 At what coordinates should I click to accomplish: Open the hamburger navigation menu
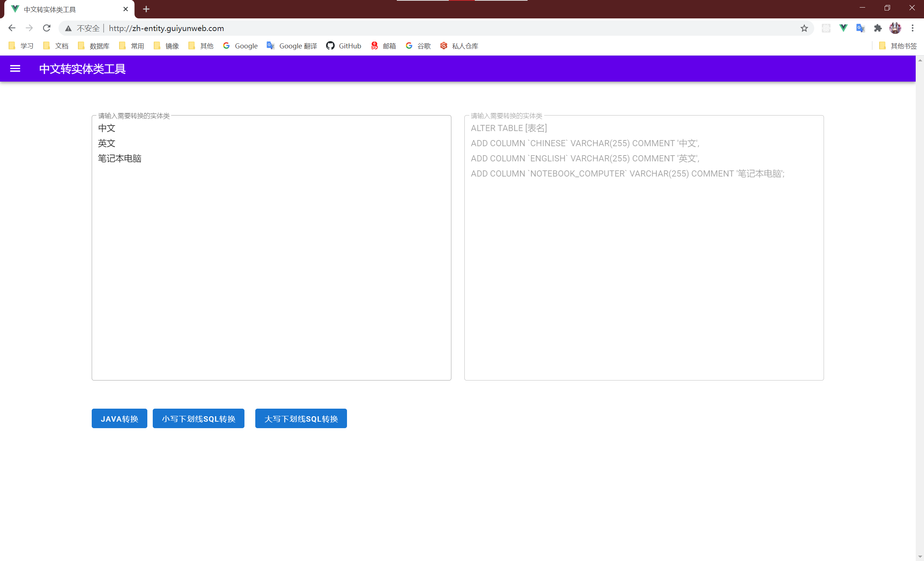click(x=15, y=68)
